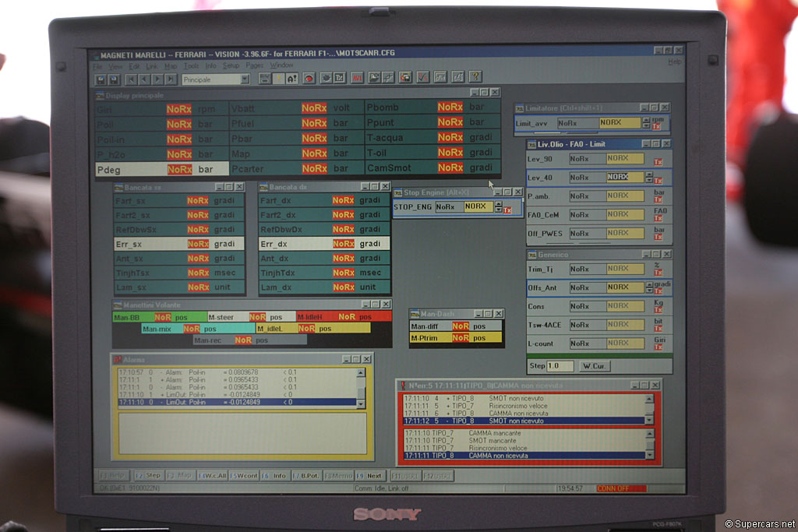The image size is (798, 532).
Task: Select the Err_dx row in Bancata dx
Action: click(x=324, y=244)
